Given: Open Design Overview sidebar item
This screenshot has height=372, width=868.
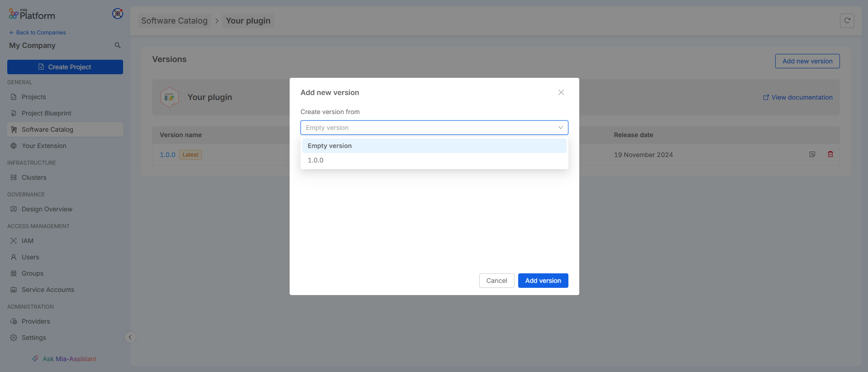Looking at the screenshot, I should coord(65,209).
